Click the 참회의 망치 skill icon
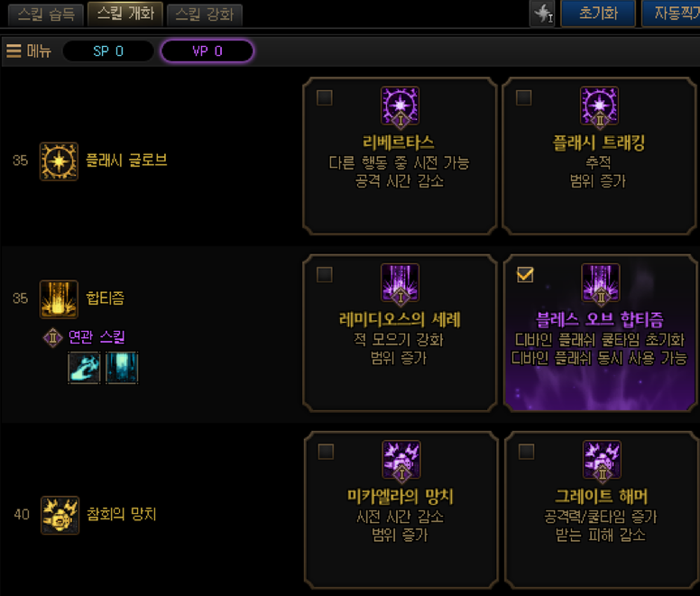Image resolution: width=700 pixels, height=596 pixels. point(60,515)
